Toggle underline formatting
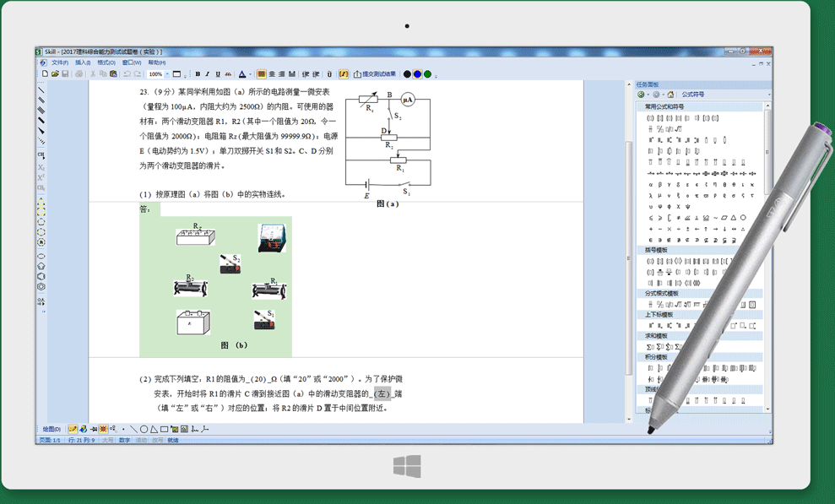835x504 pixels. [218, 74]
